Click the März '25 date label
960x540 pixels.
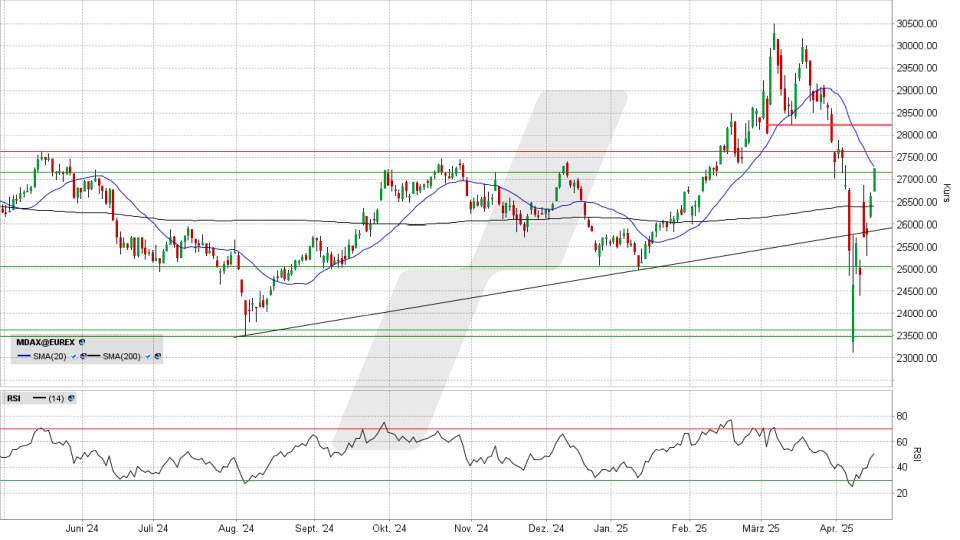pyautogui.click(x=761, y=528)
